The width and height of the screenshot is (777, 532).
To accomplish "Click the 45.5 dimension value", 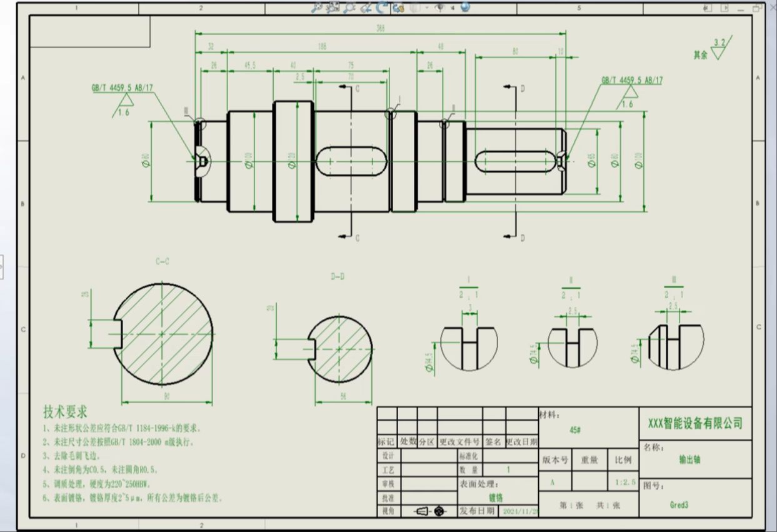I will pyautogui.click(x=250, y=65).
